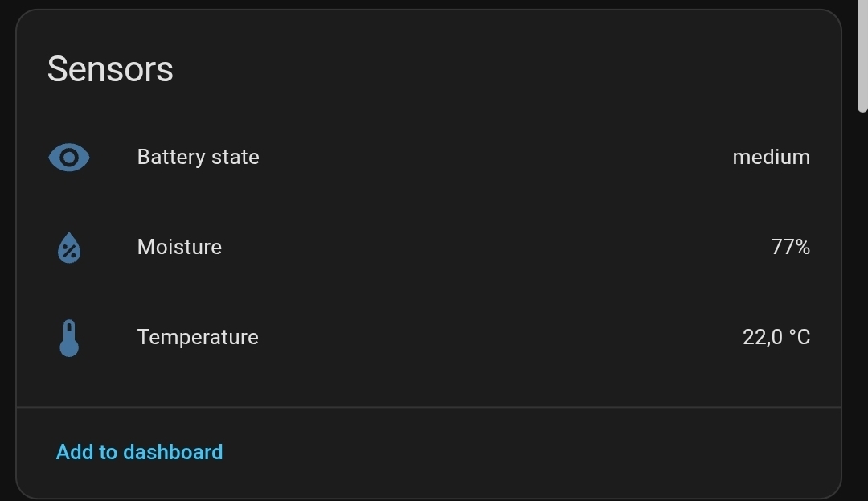
Task: Click the scrollbar thumb at the right edge
Action: pos(862,56)
